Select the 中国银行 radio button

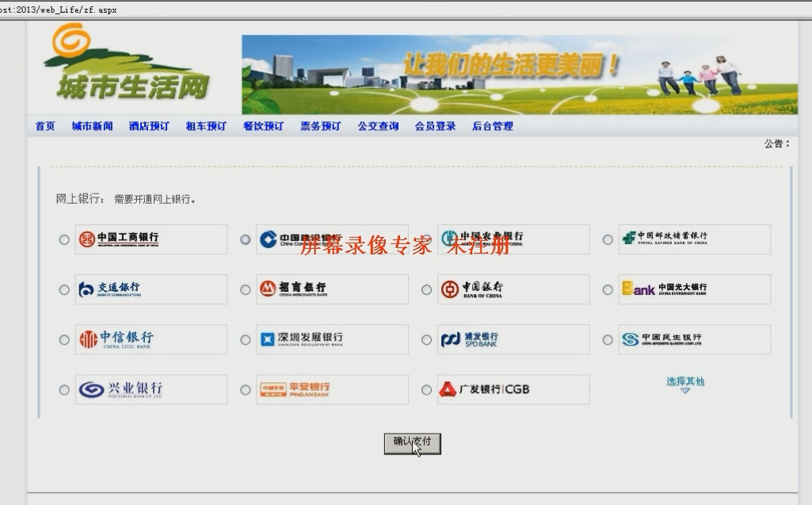pos(427,290)
